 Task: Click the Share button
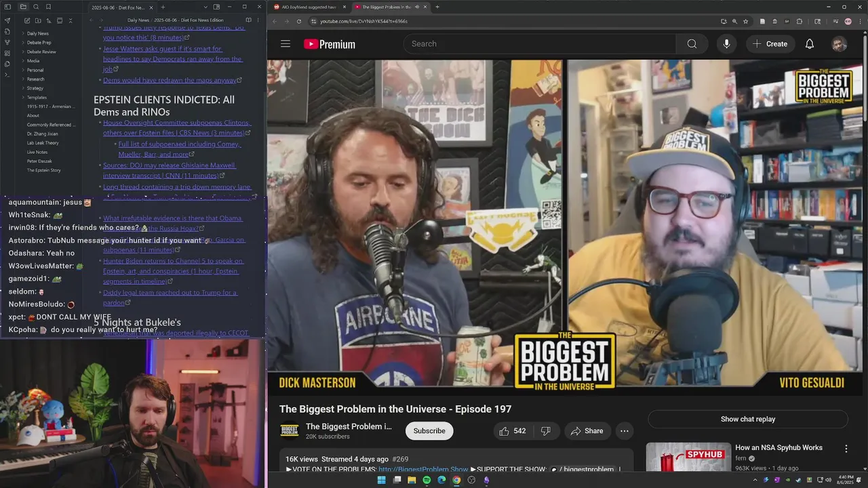[x=587, y=431]
